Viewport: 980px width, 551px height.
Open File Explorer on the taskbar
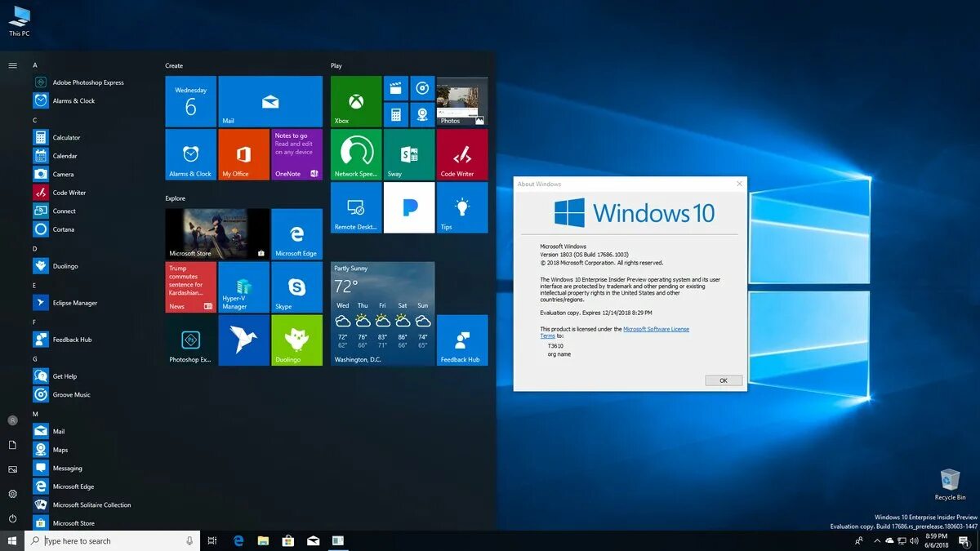point(263,541)
